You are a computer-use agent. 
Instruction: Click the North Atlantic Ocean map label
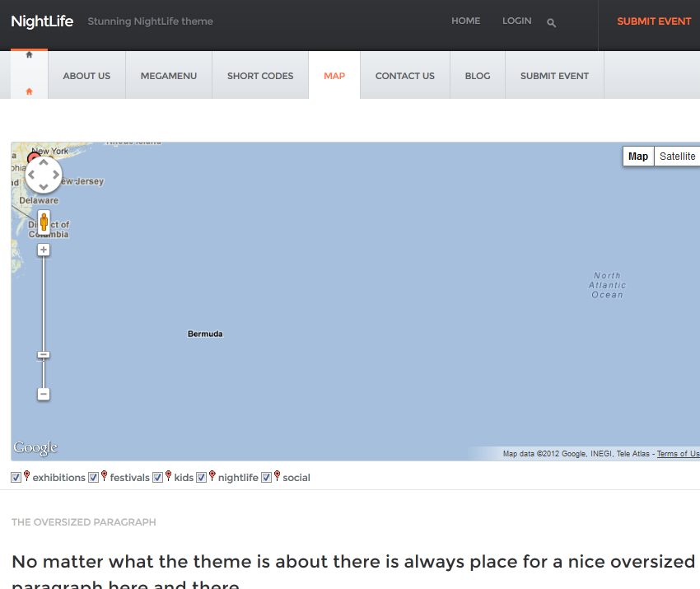(607, 285)
